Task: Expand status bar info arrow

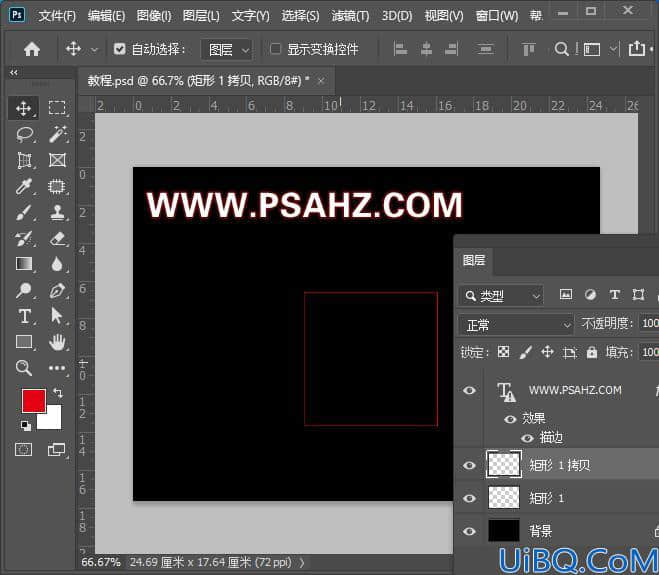Action: click(x=302, y=562)
